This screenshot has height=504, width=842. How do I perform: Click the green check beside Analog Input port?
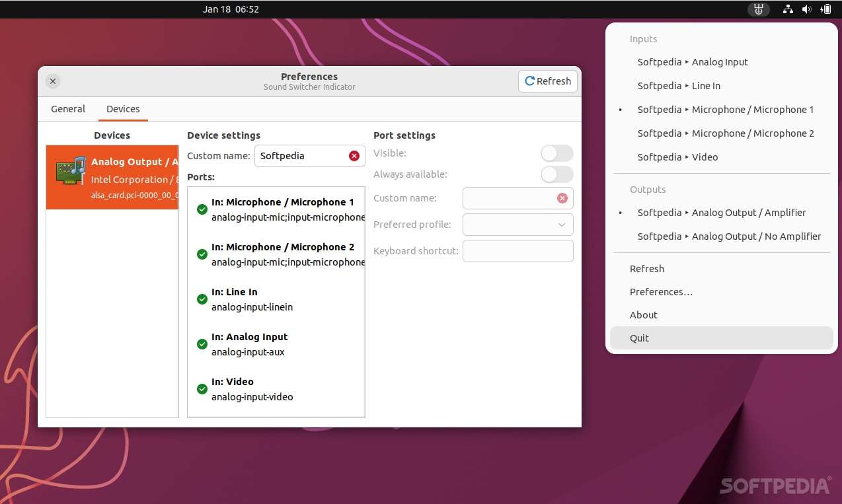pyautogui.click(x=202, y=343)
